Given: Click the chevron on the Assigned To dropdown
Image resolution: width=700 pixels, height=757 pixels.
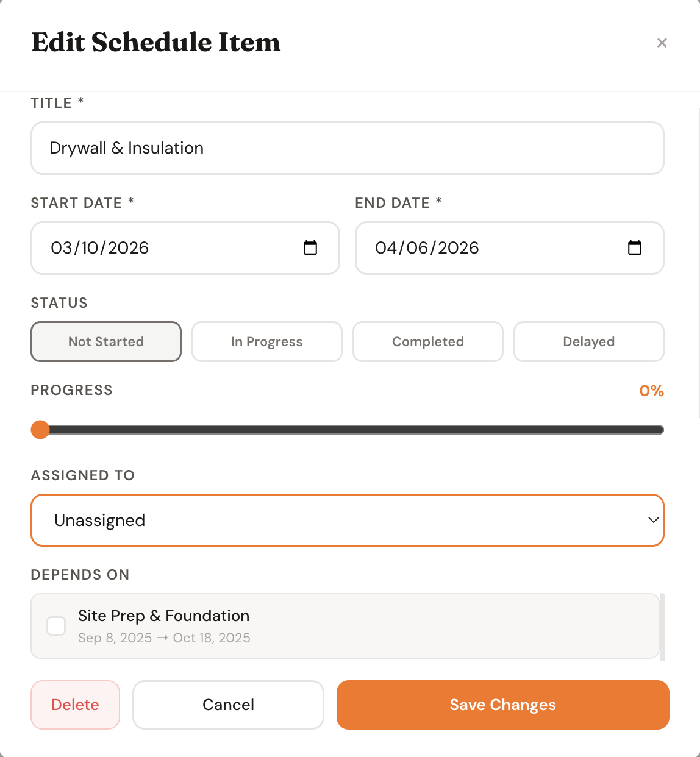Looking at the screenshot, I should 651,521.
